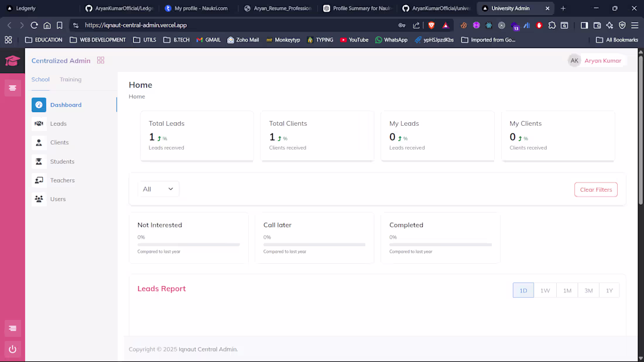The height and width of the screenshot is (362, 644).
Task: Click the My Clients stat card
Action: point(558,136)
